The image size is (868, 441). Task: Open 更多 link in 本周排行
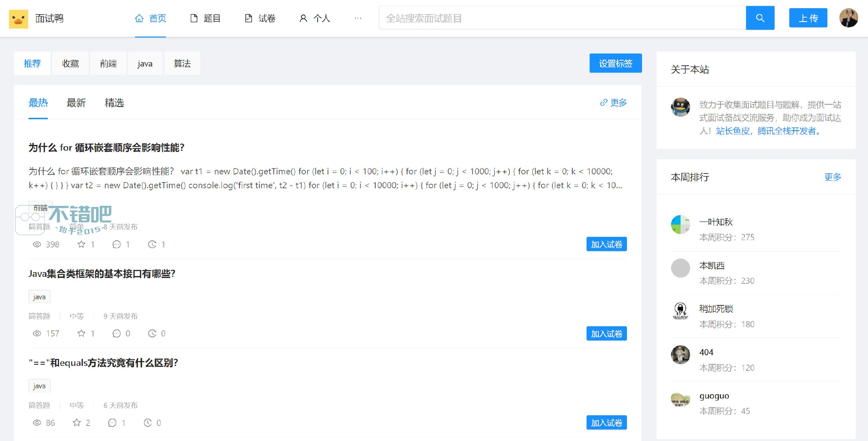click(833, 177)
